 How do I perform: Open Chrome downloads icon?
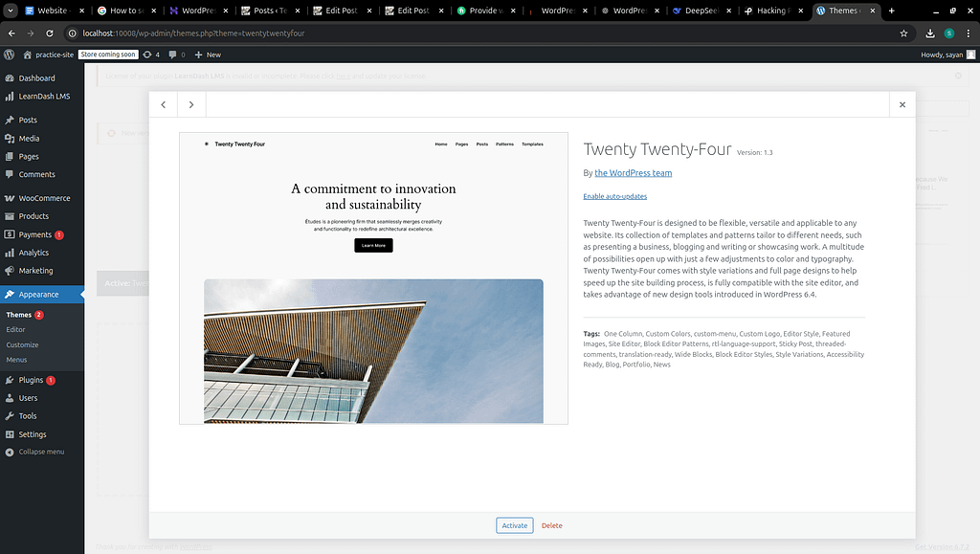click(x=930, y=33)
